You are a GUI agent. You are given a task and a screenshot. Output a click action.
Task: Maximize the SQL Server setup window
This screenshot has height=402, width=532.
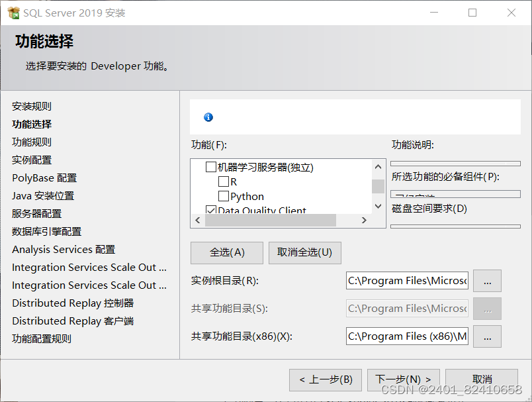472,13
